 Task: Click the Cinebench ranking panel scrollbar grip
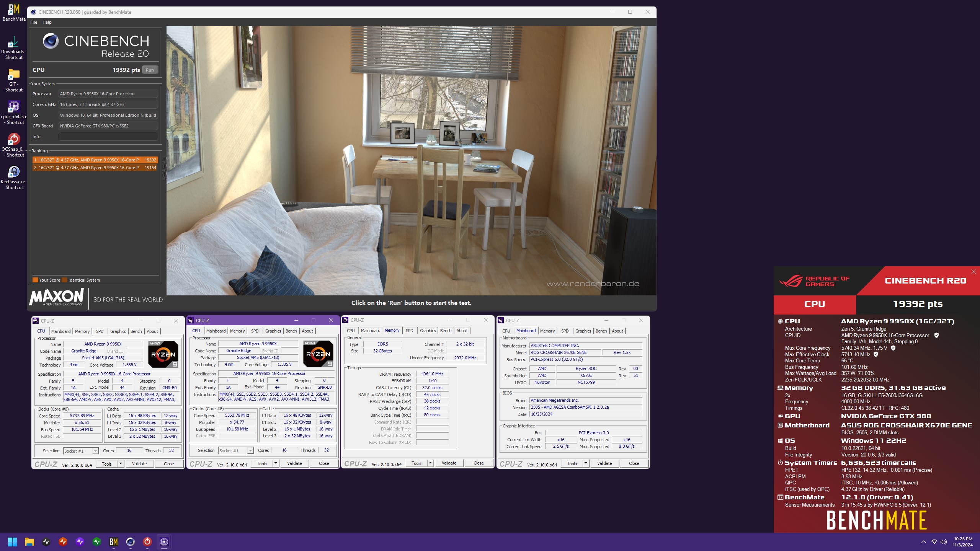tap(165, 168)
